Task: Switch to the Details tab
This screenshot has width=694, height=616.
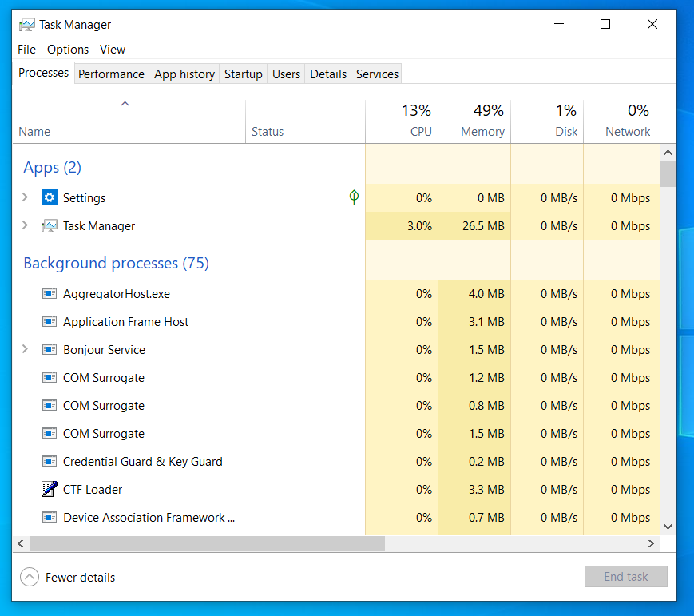Action: tap(328, 74)
